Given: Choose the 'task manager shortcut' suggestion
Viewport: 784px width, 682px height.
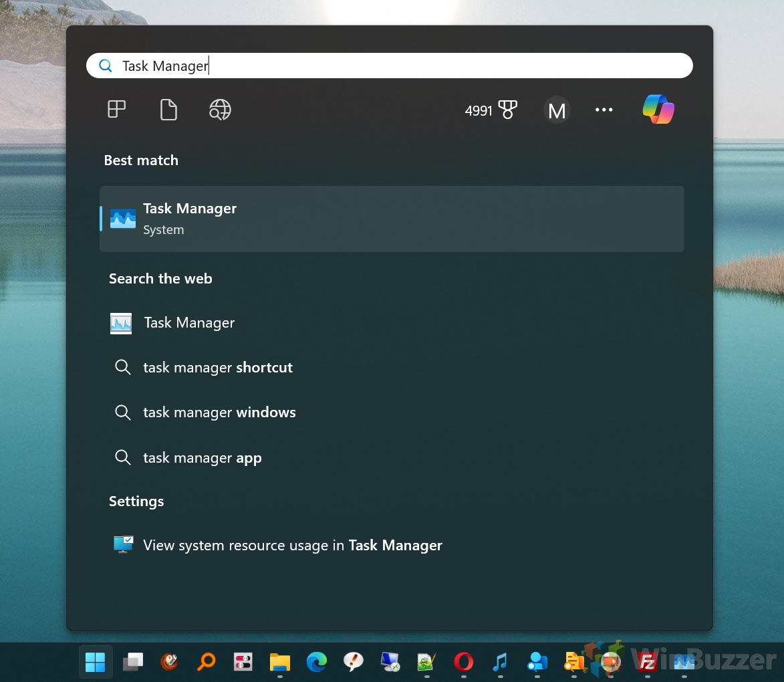Looking at the screenshot, I should (x=217, y=368).
